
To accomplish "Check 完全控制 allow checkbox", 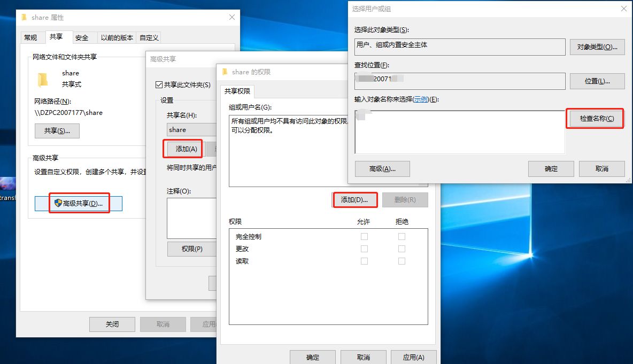I will pyautogui.click(x=364, y=236).
